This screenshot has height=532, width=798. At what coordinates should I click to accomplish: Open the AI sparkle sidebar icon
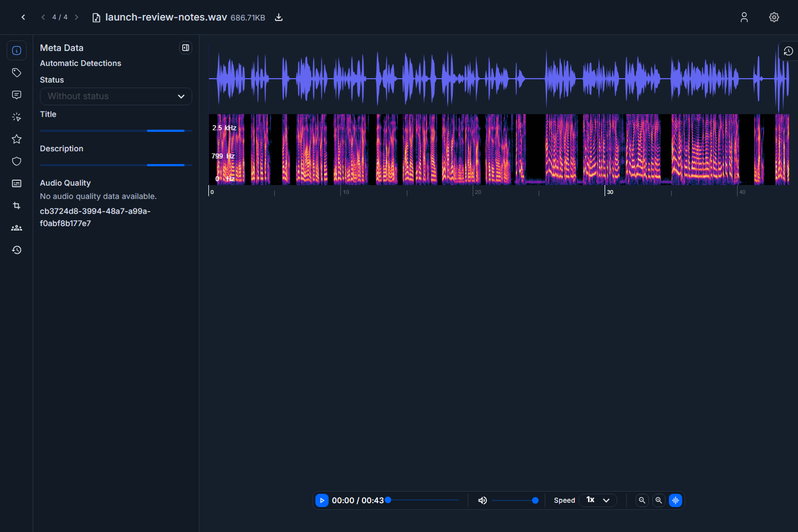(17, 117)
